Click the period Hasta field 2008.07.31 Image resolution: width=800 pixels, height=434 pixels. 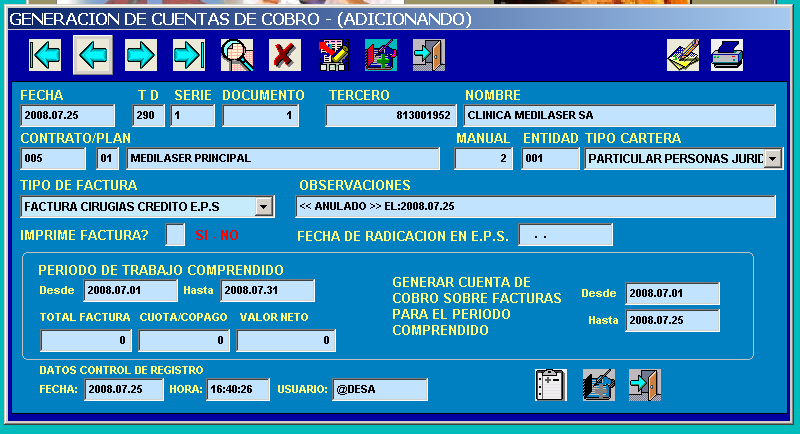click(267, 290)
